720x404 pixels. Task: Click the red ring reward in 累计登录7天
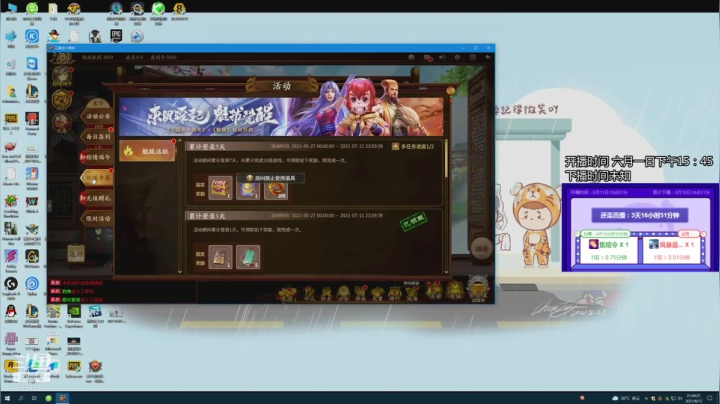coord(276,189)
